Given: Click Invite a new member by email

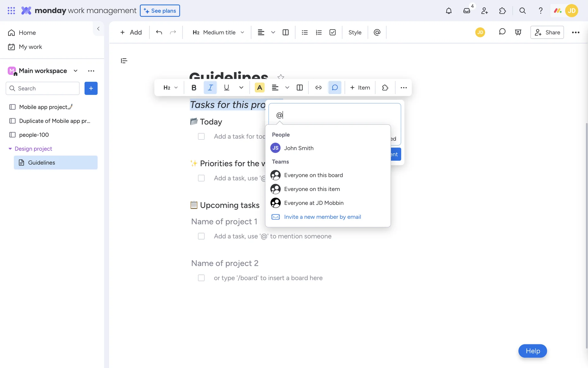Looking at the screenshot, I should click(x=322, y=217).
